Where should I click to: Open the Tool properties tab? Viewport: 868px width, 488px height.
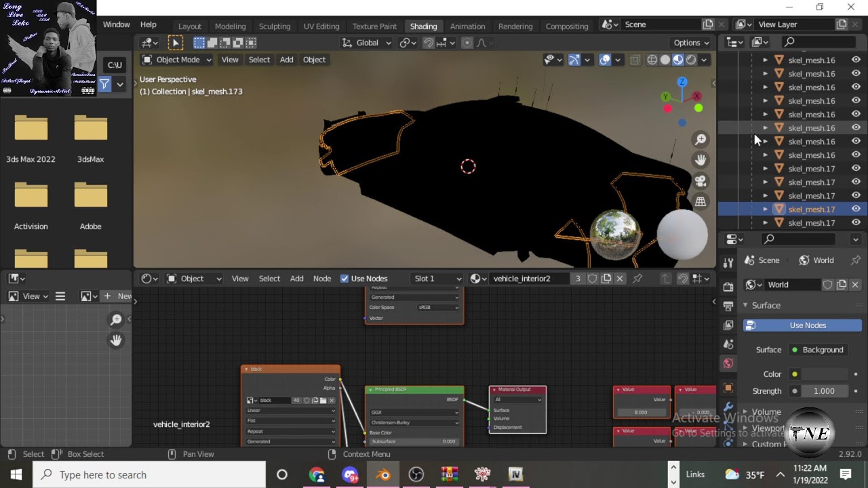click(x=728, y=263)
